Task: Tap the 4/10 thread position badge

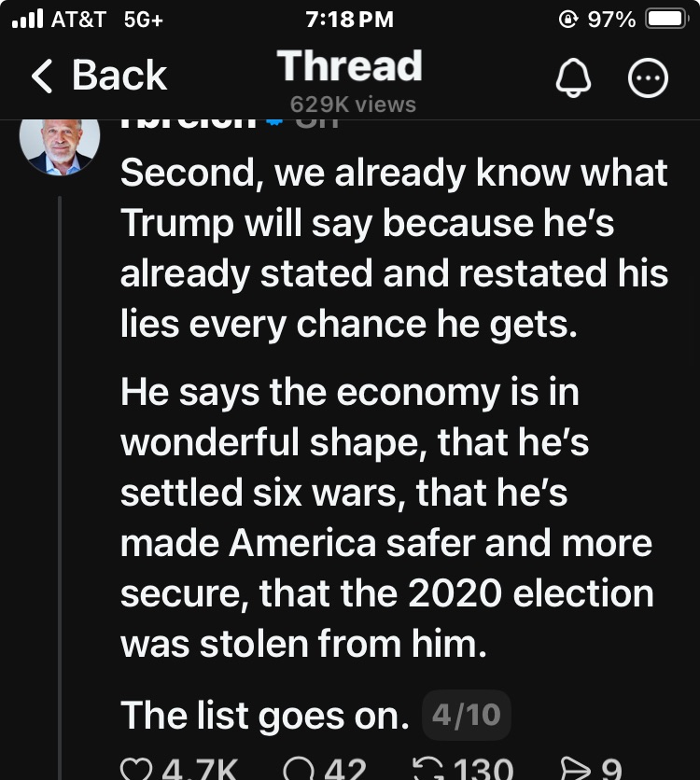Action: coord(467,716)
